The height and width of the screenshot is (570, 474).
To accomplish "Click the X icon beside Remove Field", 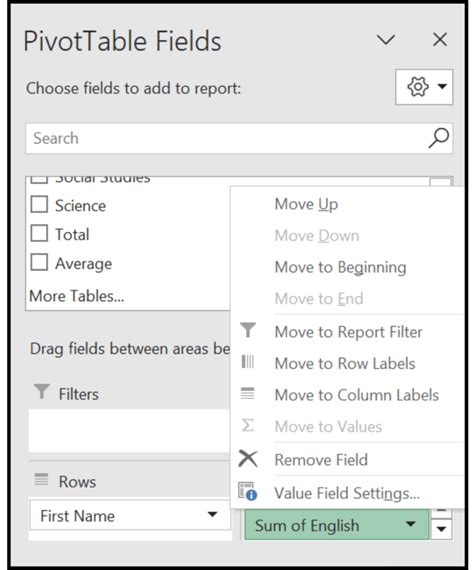I will pyautogui.click(x=248, y=459).
